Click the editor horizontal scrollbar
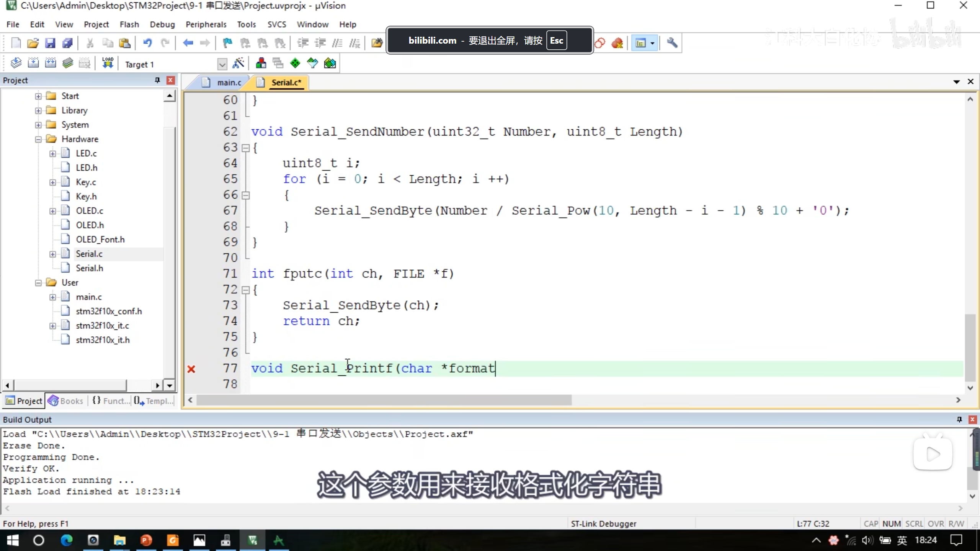This screenshot has width=980, height=551. (383, 400)
